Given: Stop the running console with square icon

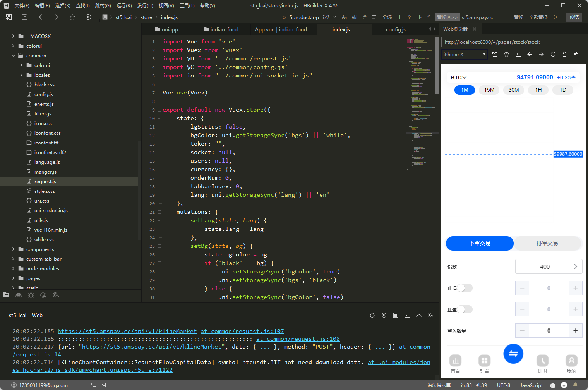Looking at the screenshot, I should [x=395, y=315].
